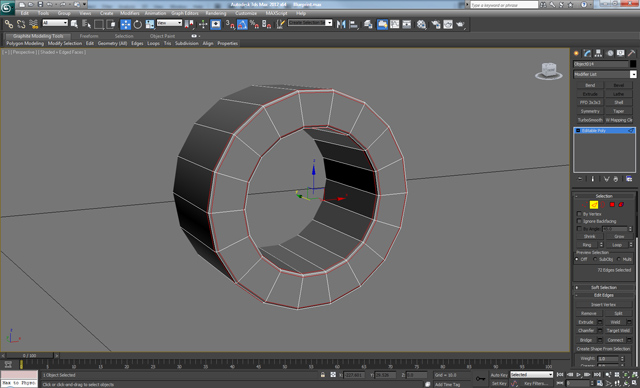The image size is (640, 388).
Task: Enable the Ignore Backfacing checkbox
Action: 579,221
